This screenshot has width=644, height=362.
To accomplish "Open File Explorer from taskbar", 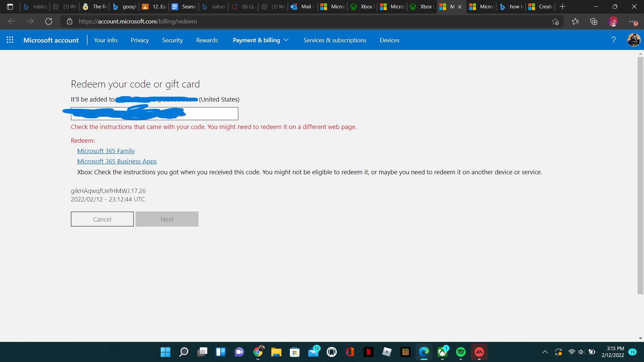I will 276,352.
